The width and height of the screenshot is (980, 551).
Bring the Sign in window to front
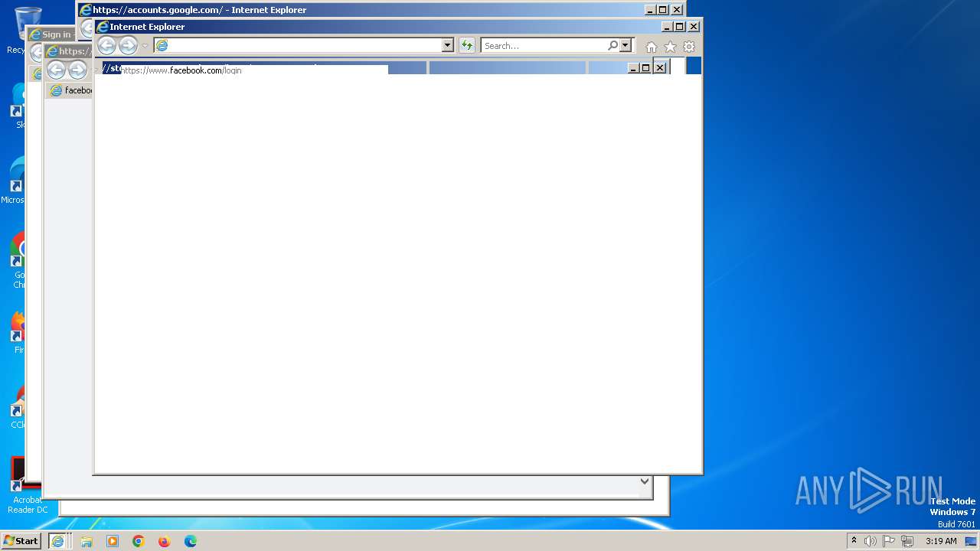click(x=51, y=34)
